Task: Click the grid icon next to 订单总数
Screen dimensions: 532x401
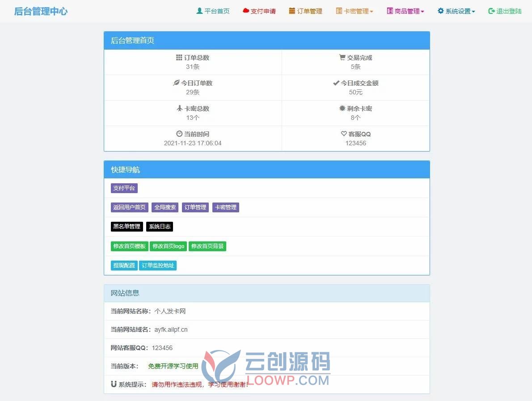Action: pos(179,57)
